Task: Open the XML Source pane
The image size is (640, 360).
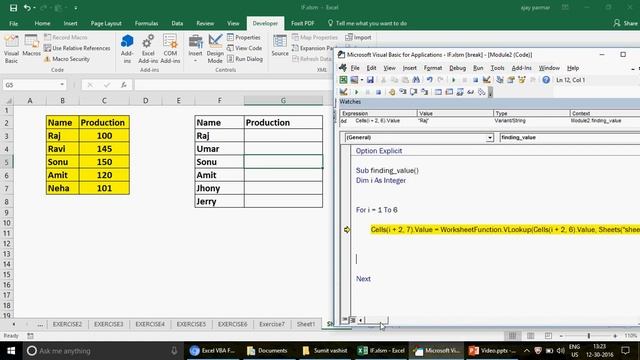Action: (x=280, y=46)
